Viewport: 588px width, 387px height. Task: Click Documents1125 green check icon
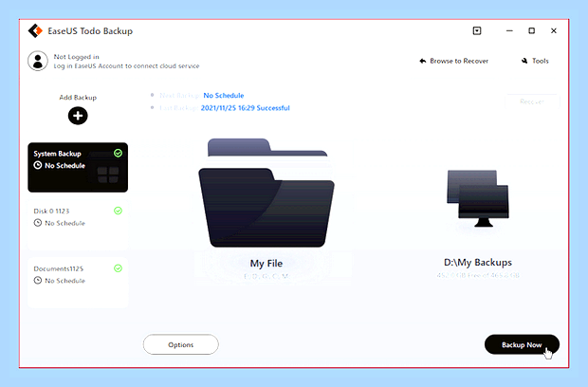click(x=118, y=268)
